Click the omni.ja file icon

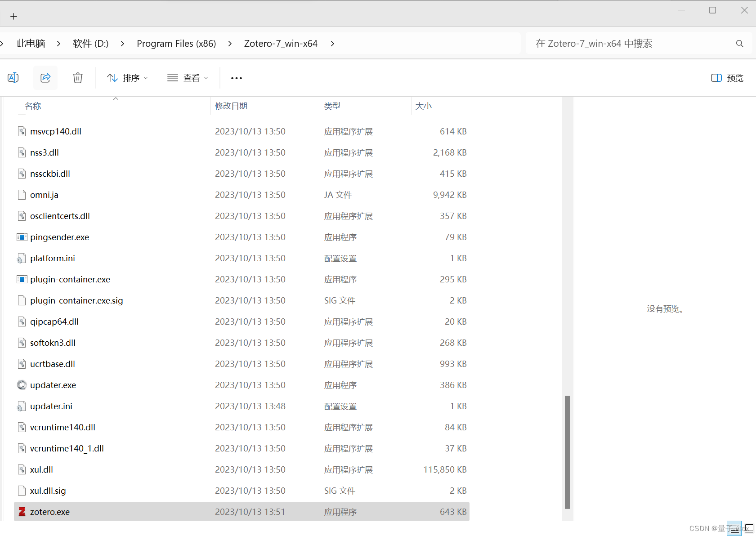pos(22,194)
